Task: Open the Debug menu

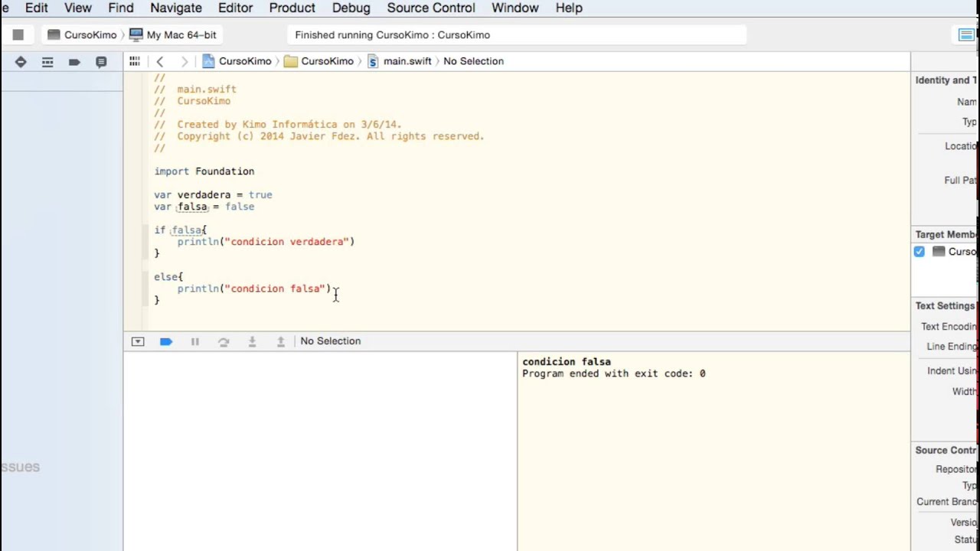Action: [x=351, y=8]
